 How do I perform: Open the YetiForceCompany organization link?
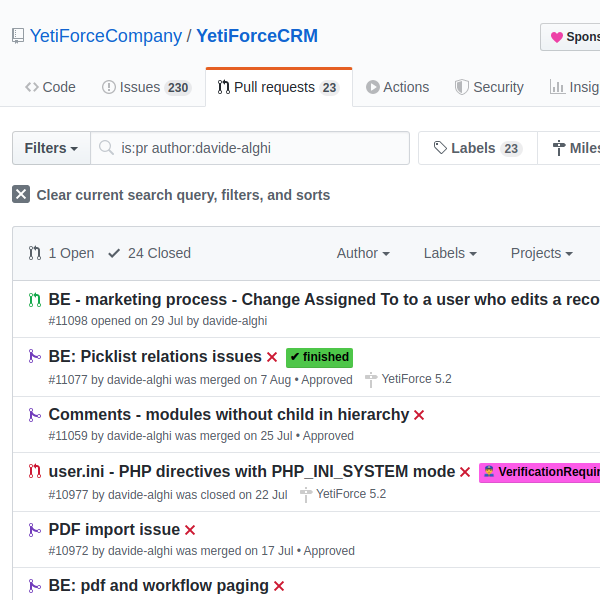pyautogui.click(x=106, y=36)
